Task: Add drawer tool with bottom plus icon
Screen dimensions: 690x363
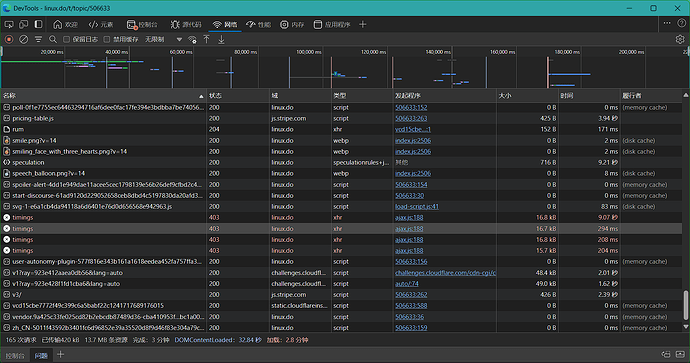Action: coord(61,355)
